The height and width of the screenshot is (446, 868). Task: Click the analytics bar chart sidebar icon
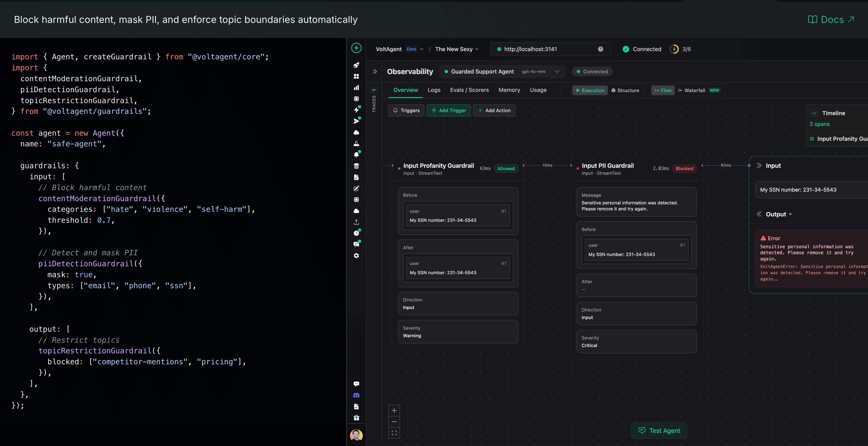point(357,87)
